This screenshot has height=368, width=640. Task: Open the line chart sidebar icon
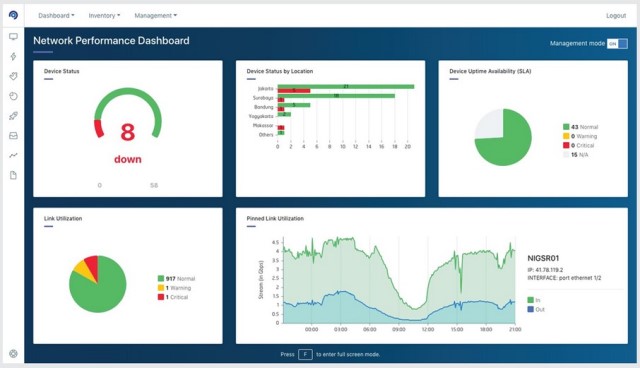pyautogui.click(x=13, y=155)
